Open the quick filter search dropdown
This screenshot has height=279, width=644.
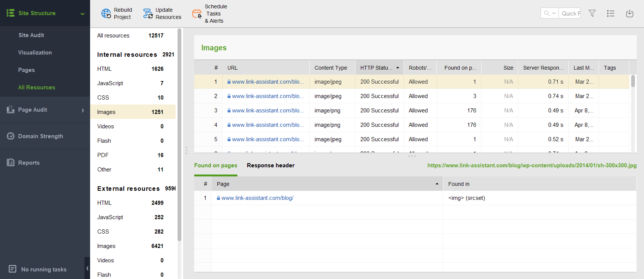550,13
